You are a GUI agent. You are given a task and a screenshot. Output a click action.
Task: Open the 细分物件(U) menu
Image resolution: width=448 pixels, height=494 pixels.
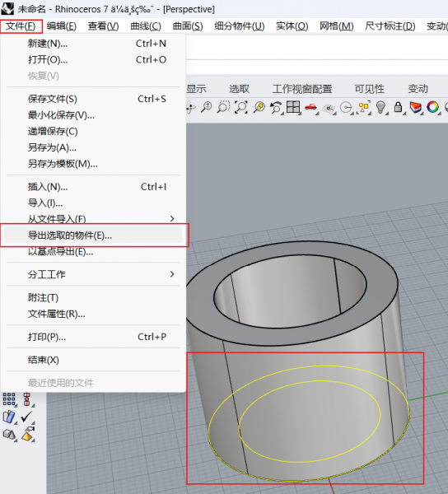pyautogui.click(x=239, y=26)
